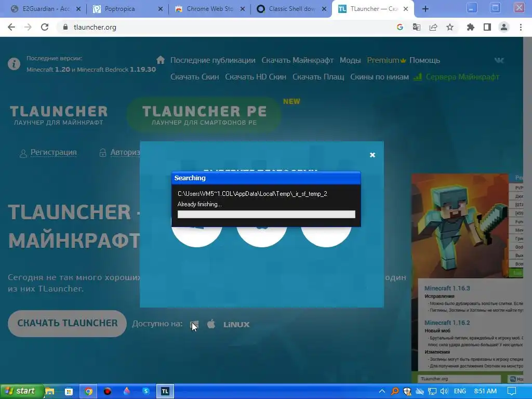The image size is (532, 399).
Task: Open Последние публикации menu item
Action: click(x=212, y=60)
